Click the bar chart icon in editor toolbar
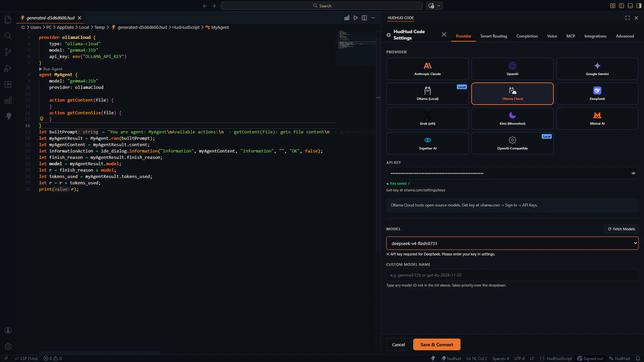Image resolution: width=644 pixels, height=362 pixels. [347, 18]
